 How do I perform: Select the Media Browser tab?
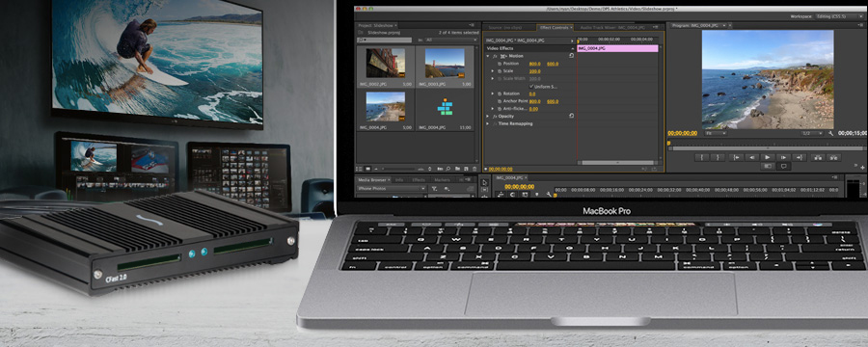(372, 180)
